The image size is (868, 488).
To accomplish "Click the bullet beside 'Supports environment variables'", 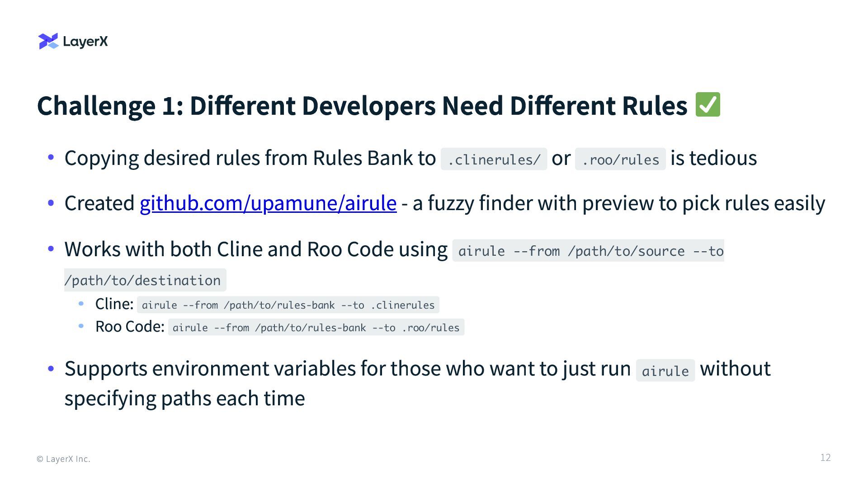I will coord(51,369).
